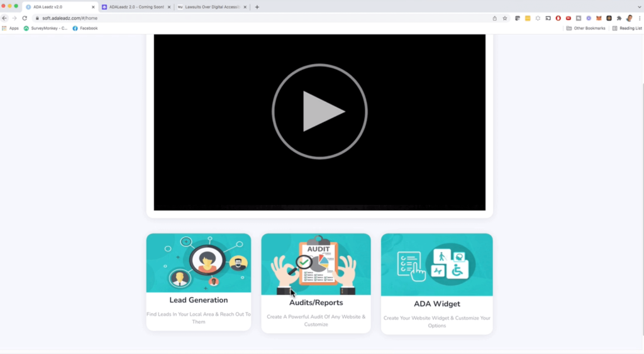Select the Audits/Reports title
The width and height of the screenshot is (644, 354).
pyautogui.click(x=316, y=303)
